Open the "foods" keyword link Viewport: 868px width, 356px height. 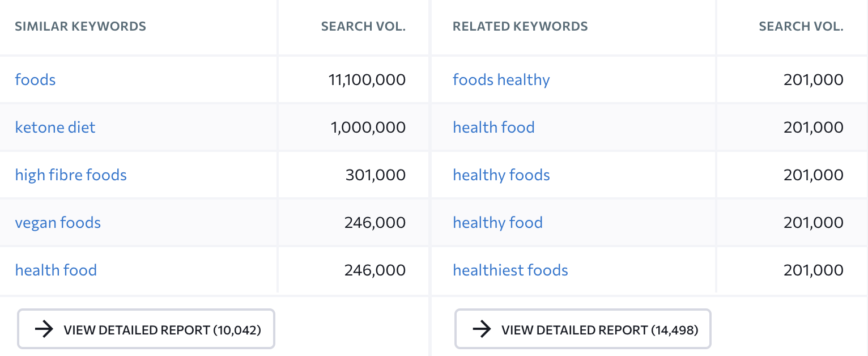pos(35,79)
